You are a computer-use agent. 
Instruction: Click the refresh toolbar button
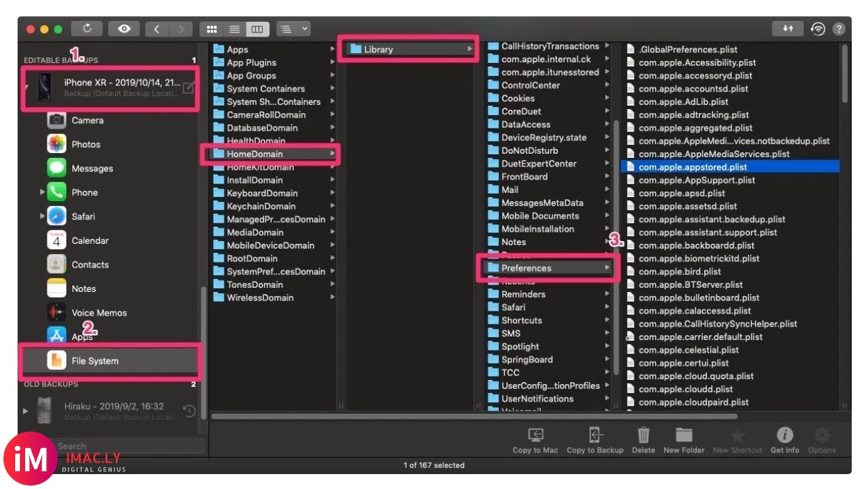click(x=87, y=29)
